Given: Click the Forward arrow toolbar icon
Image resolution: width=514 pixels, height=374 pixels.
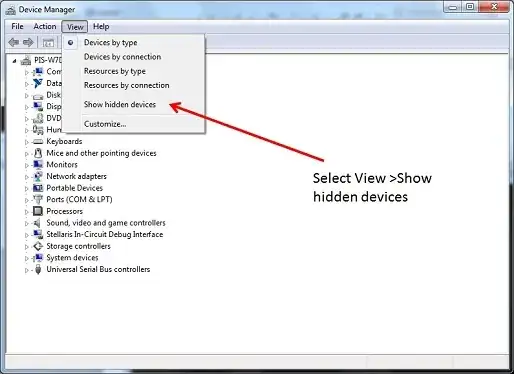Looking at the screenshot, I should coord(28,42).
